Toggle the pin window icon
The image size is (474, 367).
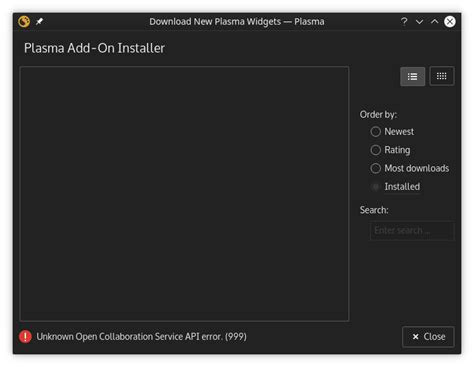(40, 22)
